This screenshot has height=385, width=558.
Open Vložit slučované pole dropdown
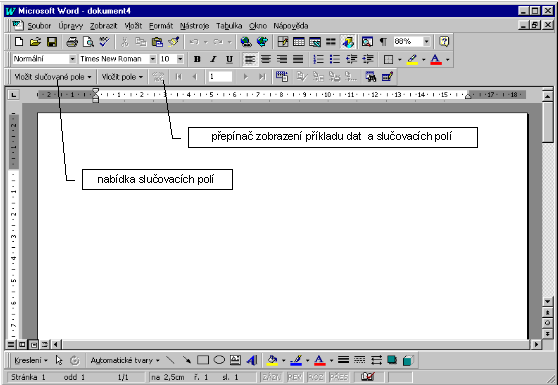(x=53, y=77)
